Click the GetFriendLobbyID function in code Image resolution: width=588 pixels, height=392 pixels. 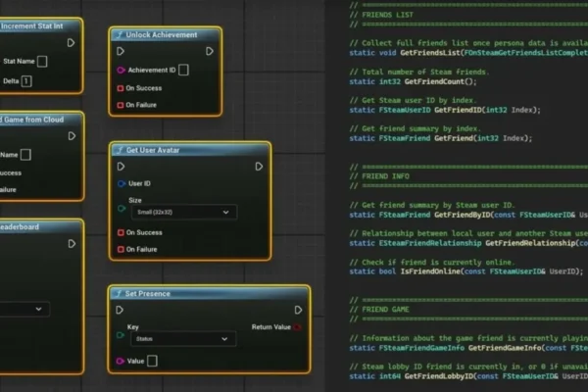tap(439, 376)
